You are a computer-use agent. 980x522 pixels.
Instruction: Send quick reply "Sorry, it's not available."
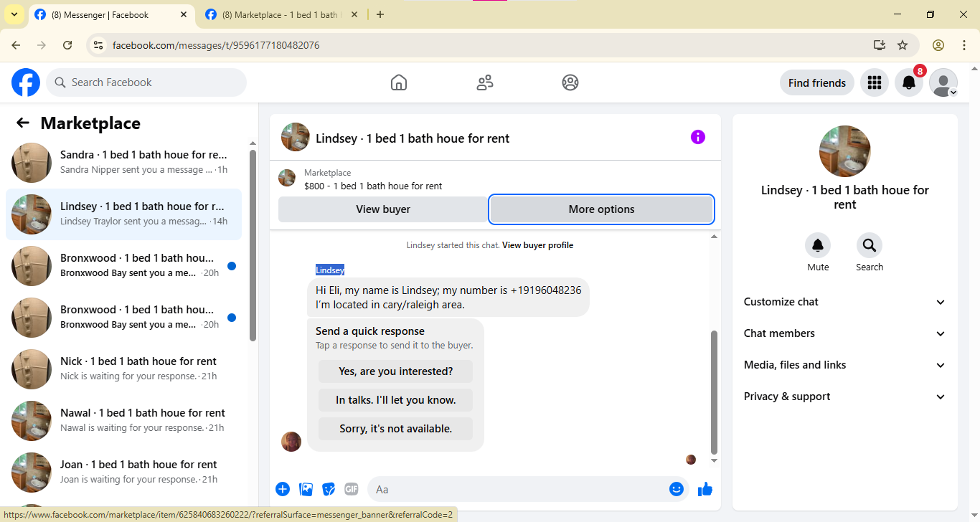(x=395, y=429)
